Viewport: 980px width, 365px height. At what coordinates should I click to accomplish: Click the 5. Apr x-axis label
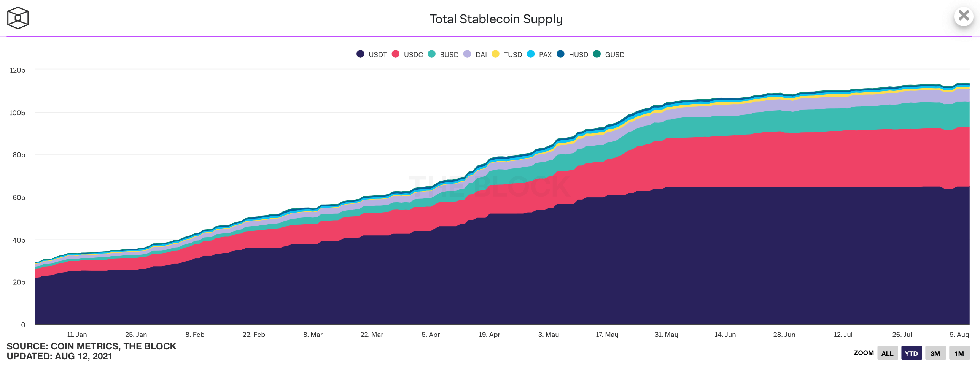pos(431,335)
